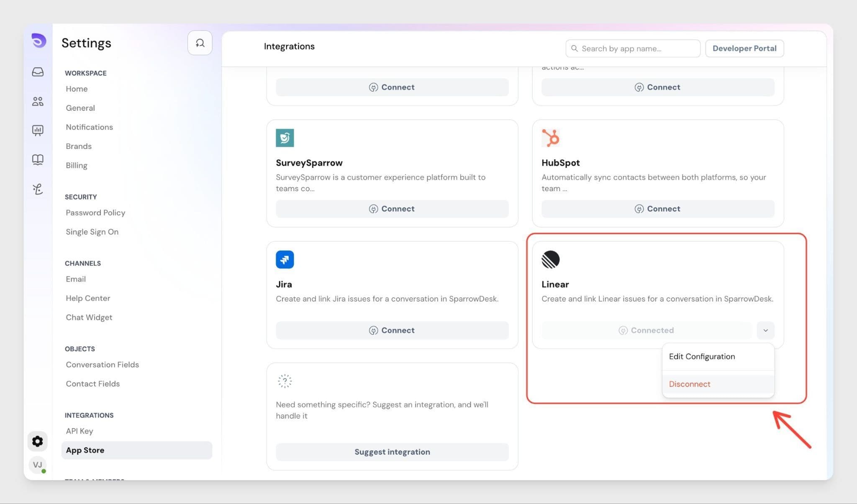This screenshot has width=857, height=504.
Task: Expand the Linear Connected dropdown chevron
Action: pyautogui.click(x=765, y=330)
